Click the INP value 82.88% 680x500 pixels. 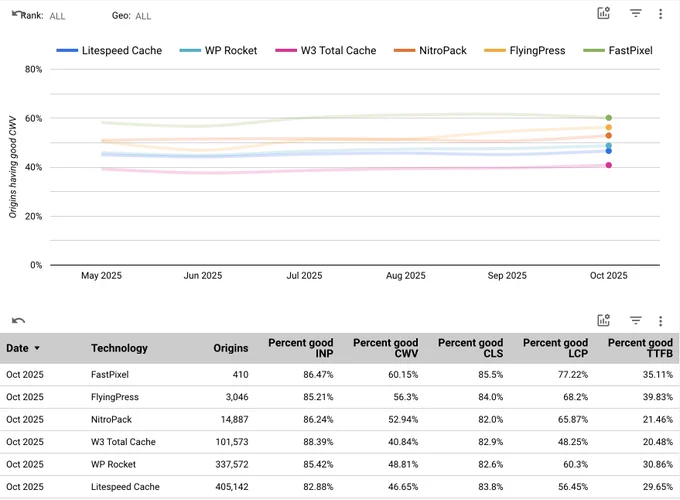point(318,487)
